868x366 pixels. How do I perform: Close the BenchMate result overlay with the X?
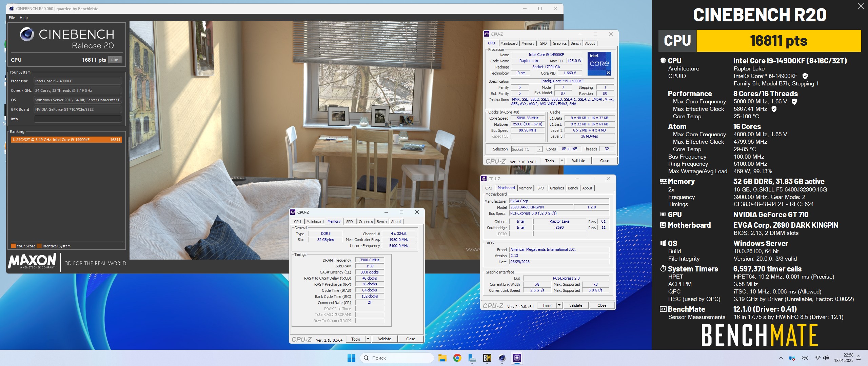[861, 6]
